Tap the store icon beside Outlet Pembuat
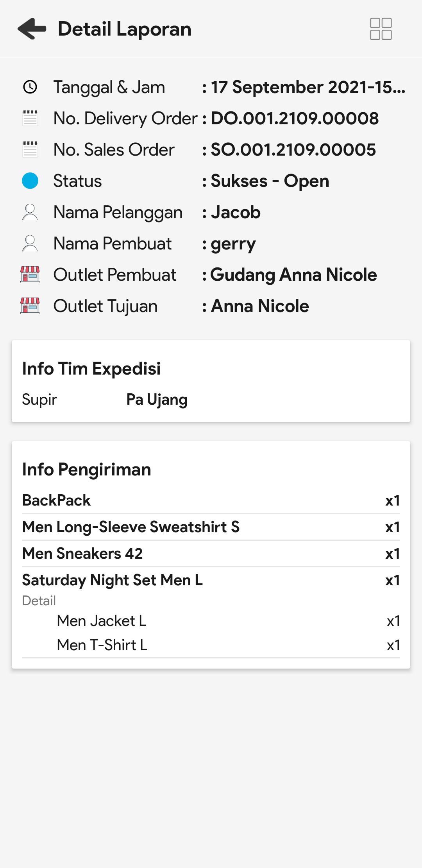The width and height of the screenshot is (422, 868). click(x=30, y=274)
